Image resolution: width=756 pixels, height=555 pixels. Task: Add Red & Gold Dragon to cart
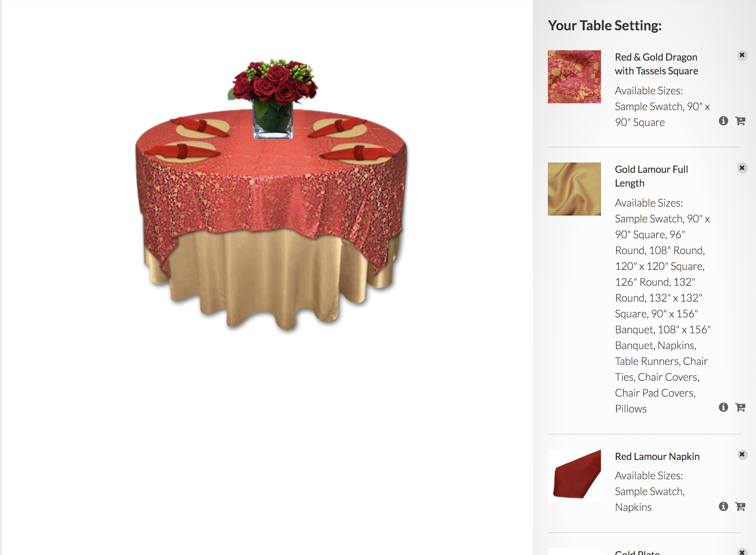click(x=740, y=121)
